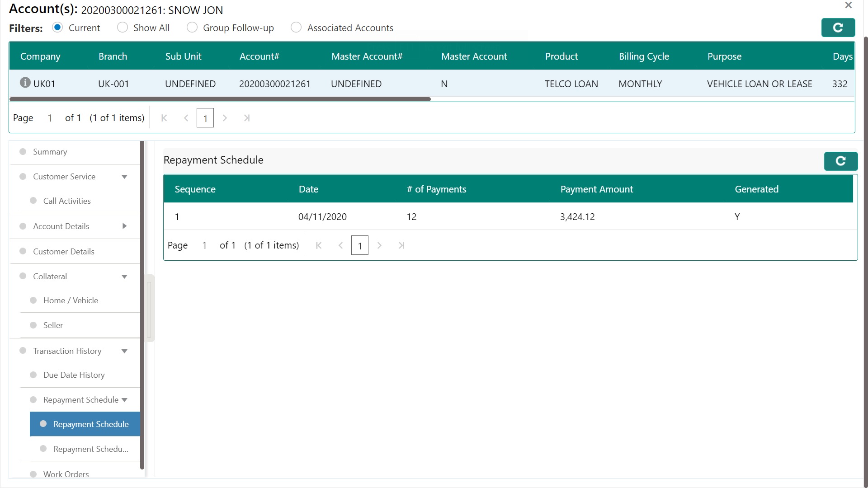Jump to last page in Repayment Schedule pager
This screenshot has width=868, height=488.
click(401, 245)
